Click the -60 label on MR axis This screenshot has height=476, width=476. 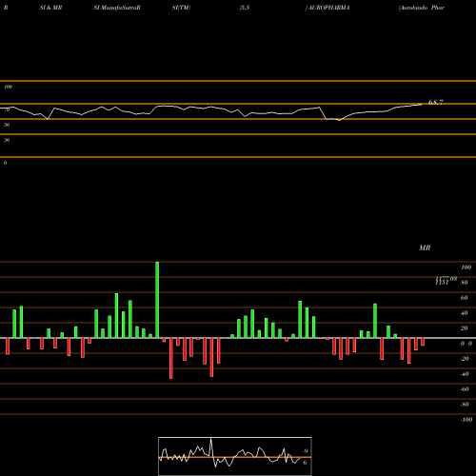(465, 389)
